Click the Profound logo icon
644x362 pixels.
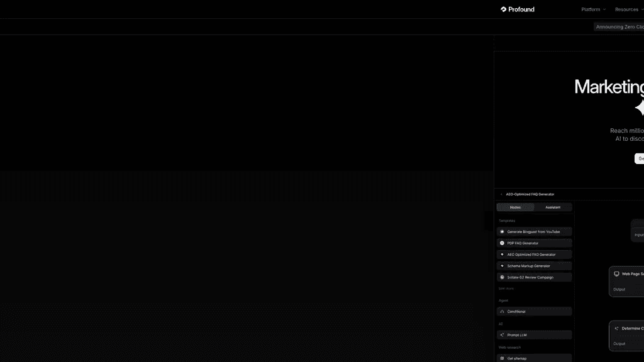504,9
